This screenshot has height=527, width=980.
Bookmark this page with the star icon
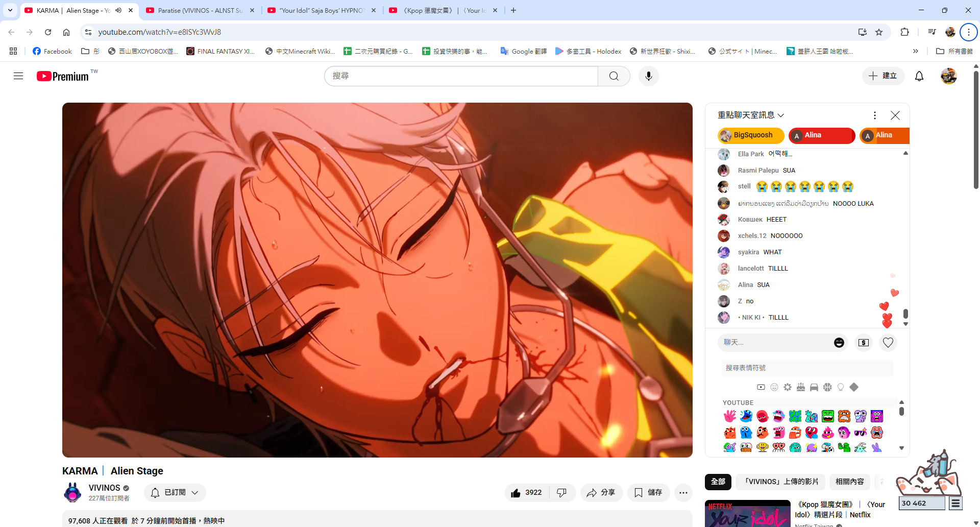pos(879,32)
